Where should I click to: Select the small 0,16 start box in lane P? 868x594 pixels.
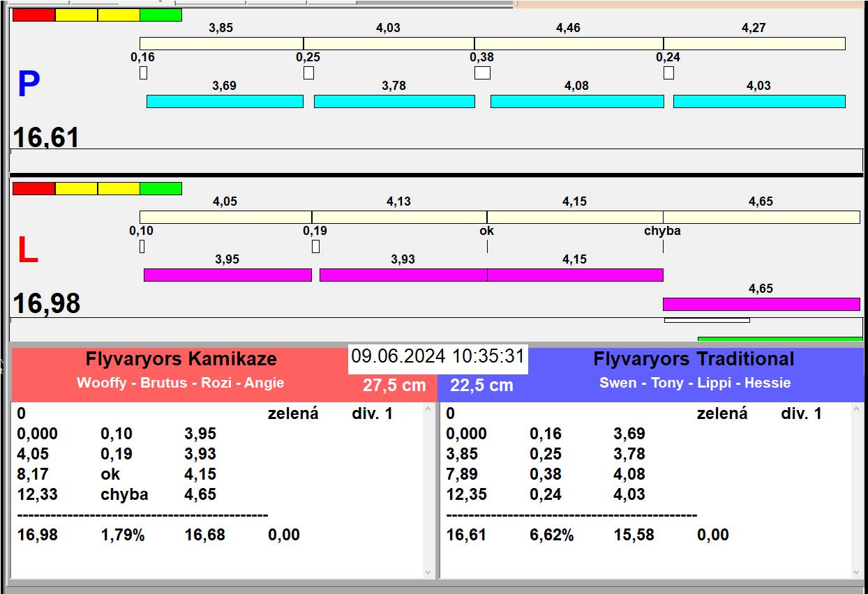143,73
